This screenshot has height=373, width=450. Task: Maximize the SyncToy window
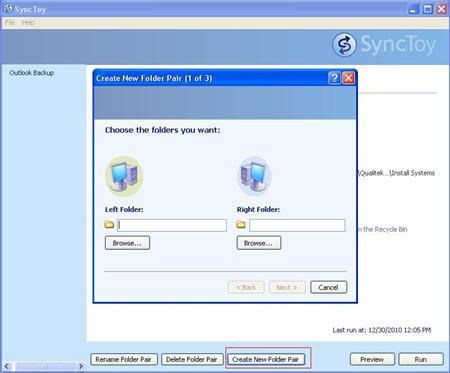[428, 9]
